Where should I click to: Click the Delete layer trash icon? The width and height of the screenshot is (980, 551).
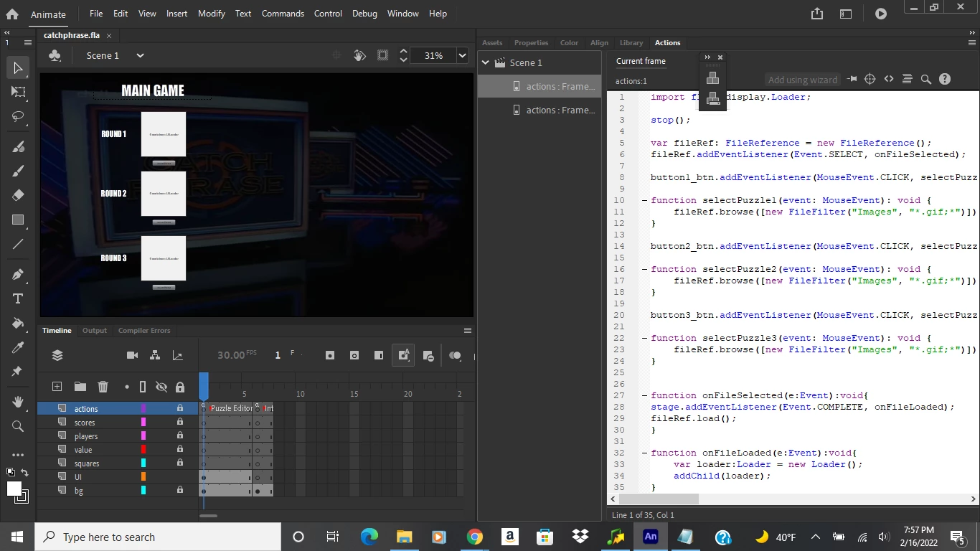click(103, 387)
